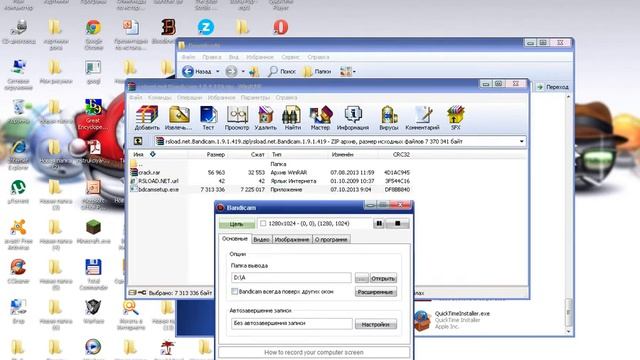Open 'How to record your computer screen' link

tap(314, 352)
